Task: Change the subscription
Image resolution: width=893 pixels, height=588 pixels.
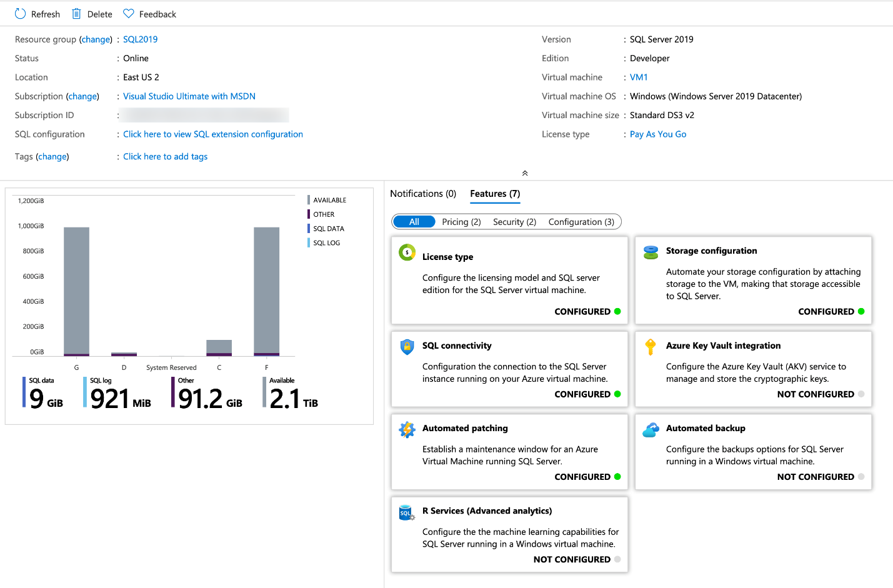Action: click(x=83, y=96)
